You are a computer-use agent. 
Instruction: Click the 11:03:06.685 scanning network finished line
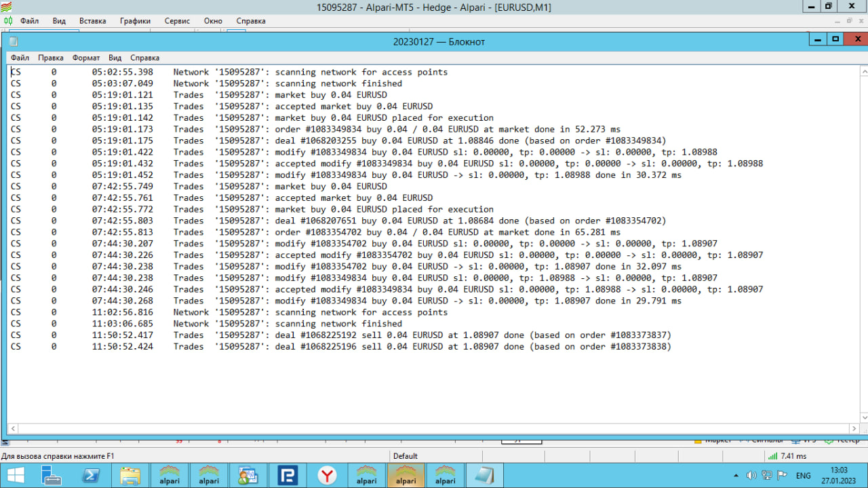(206, 324)
